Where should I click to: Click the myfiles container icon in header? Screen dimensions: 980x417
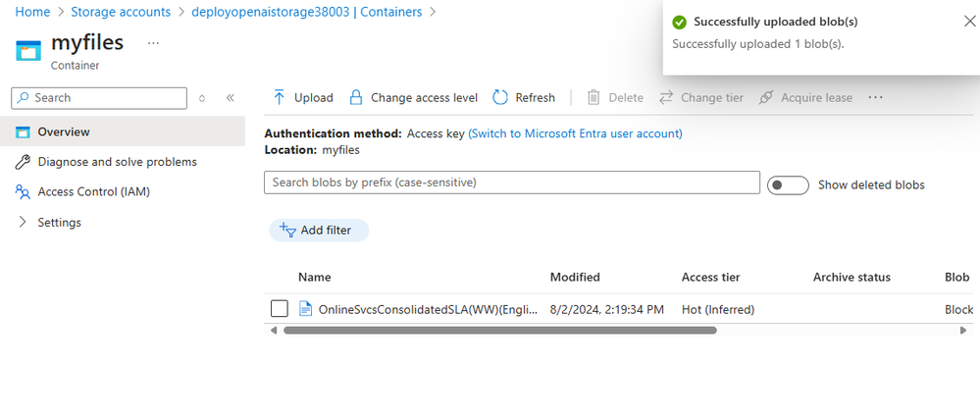click(x=28, y=50)
